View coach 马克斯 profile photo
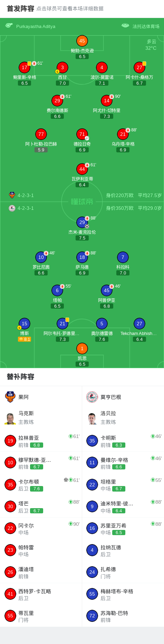The image size is (164, 644). (x=10, y=419)
